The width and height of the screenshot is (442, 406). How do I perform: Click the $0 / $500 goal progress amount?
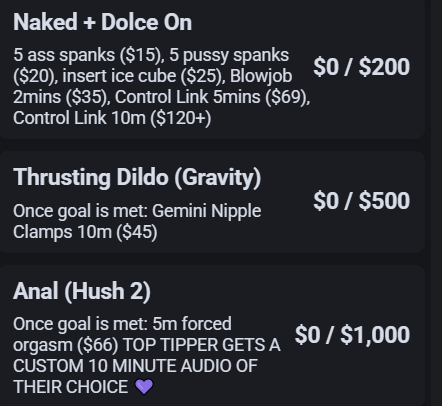[362, 201]
